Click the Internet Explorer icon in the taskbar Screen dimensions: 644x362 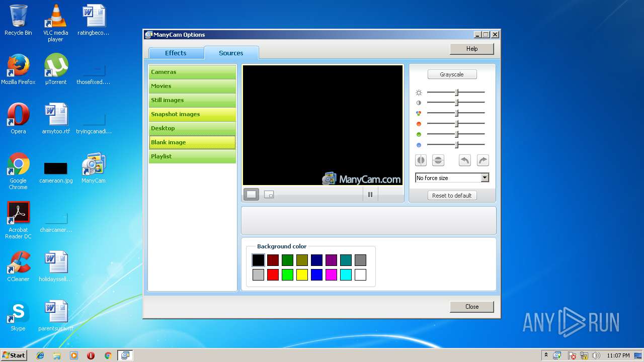click(40, 355)
